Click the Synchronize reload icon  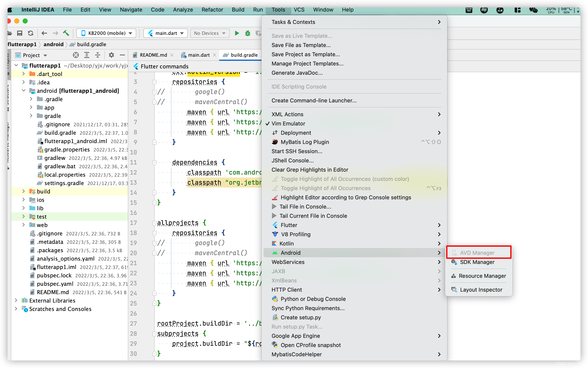point(30,33)
